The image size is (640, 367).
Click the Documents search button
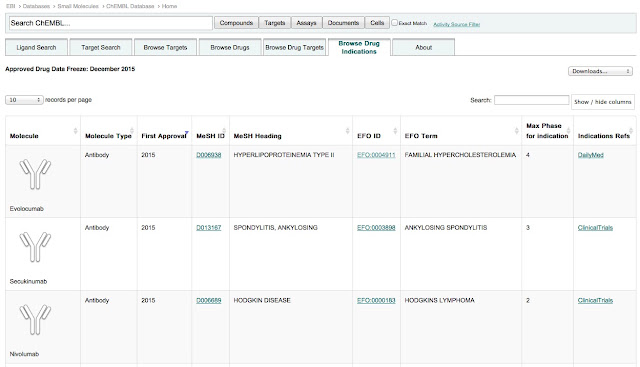pyautogui.click(x=343, y=23)
